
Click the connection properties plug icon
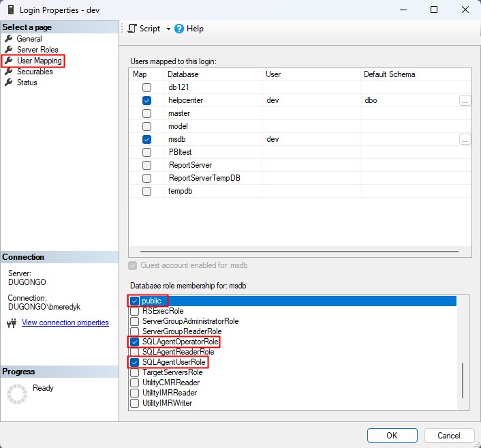pos(12,323)
